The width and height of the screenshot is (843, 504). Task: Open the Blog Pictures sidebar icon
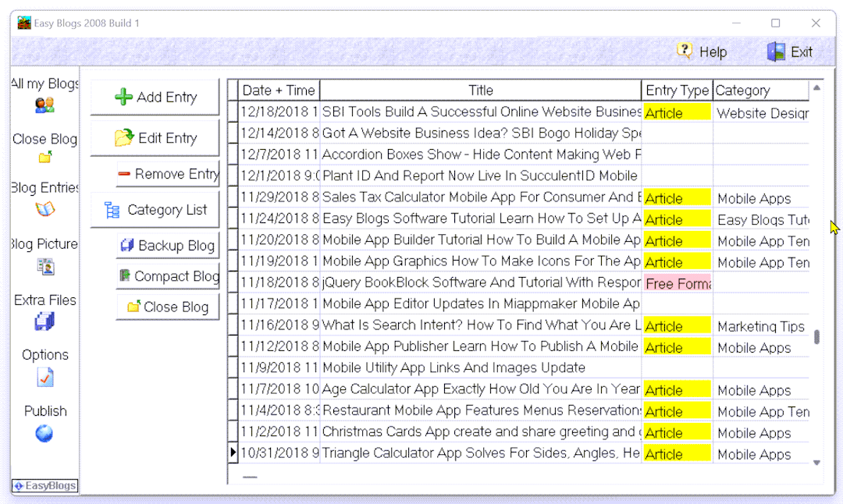pos(46,266)
